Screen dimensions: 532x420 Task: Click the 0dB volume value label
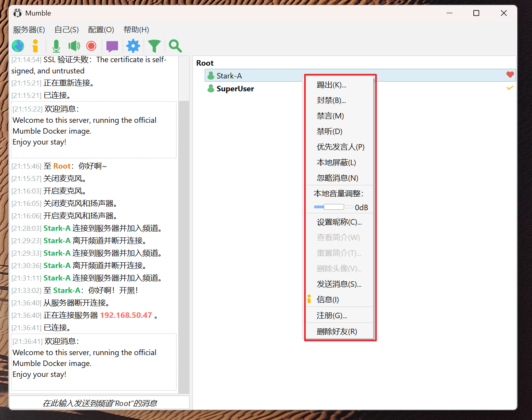point(361,207)
